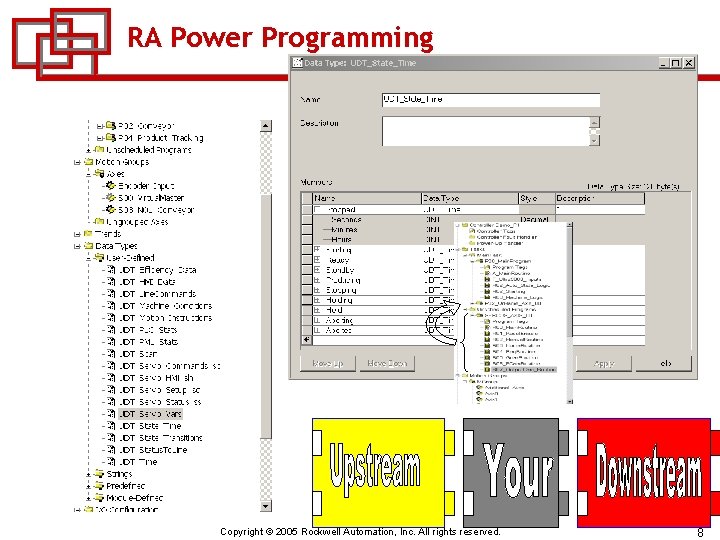Click the Aborted member name cell
This screenshot has width=720, height=540.
click(x=367, y=331)
